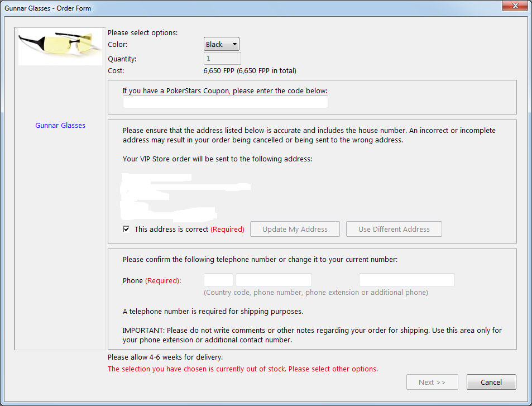Open the Color dropdown set to Black

point(221,44)
